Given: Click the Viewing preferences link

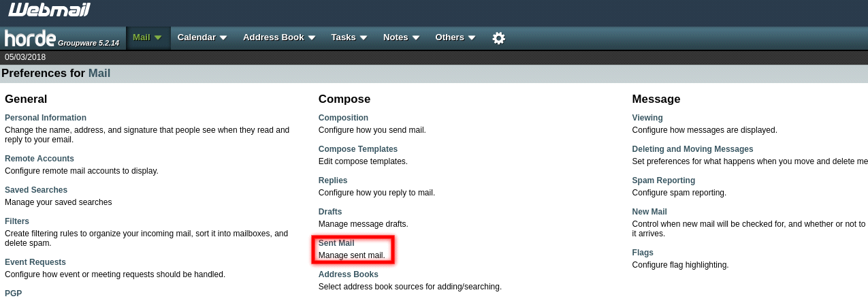Looking at the screenshot, I should [647, 118].
